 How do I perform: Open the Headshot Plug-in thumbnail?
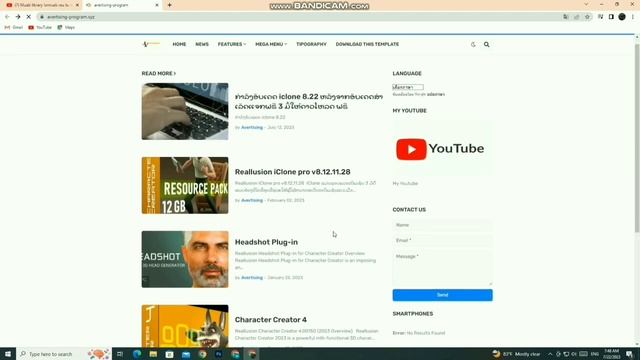coord(185,259)
